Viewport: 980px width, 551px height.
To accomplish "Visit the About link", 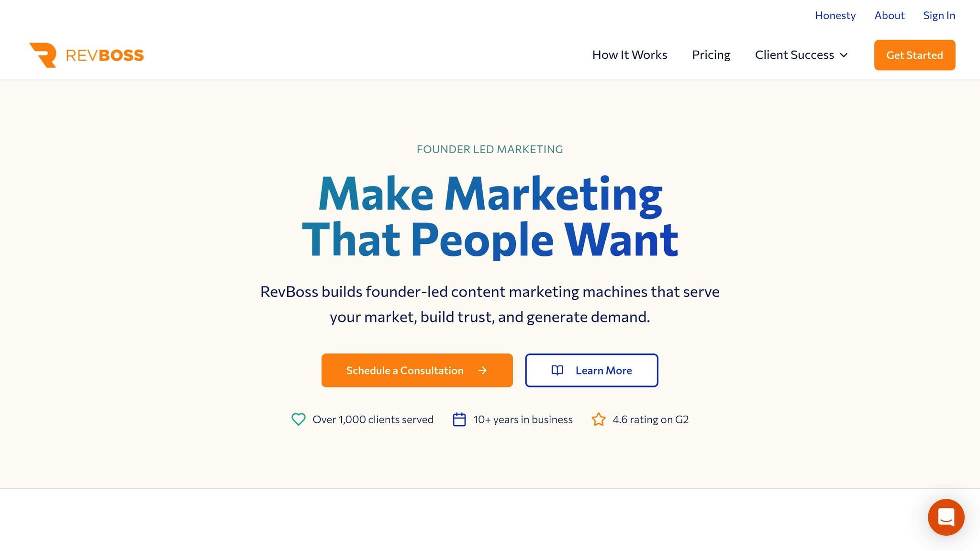I will [890, 15].
